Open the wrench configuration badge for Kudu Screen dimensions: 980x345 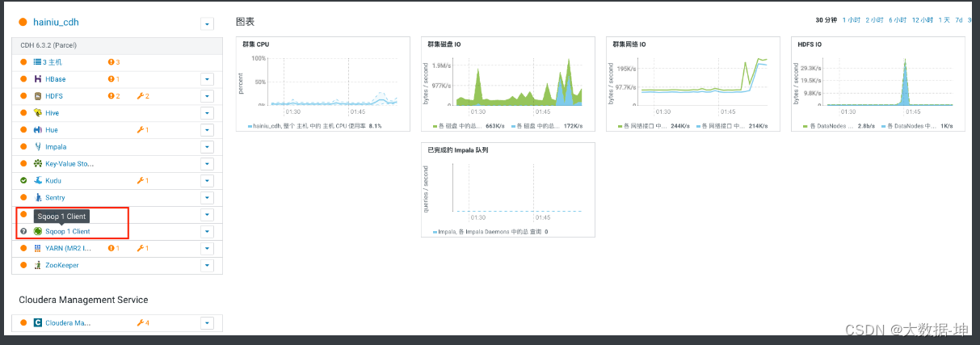(x=143, y=181)
